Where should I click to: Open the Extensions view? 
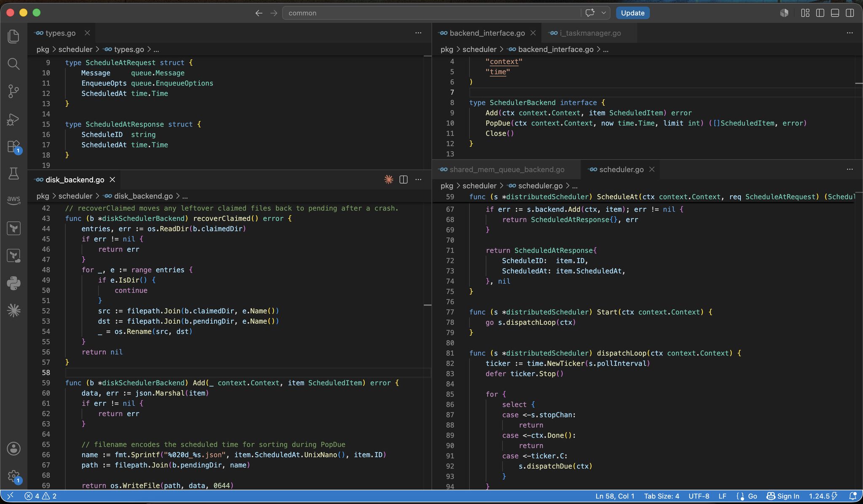[x=13, y=147]
